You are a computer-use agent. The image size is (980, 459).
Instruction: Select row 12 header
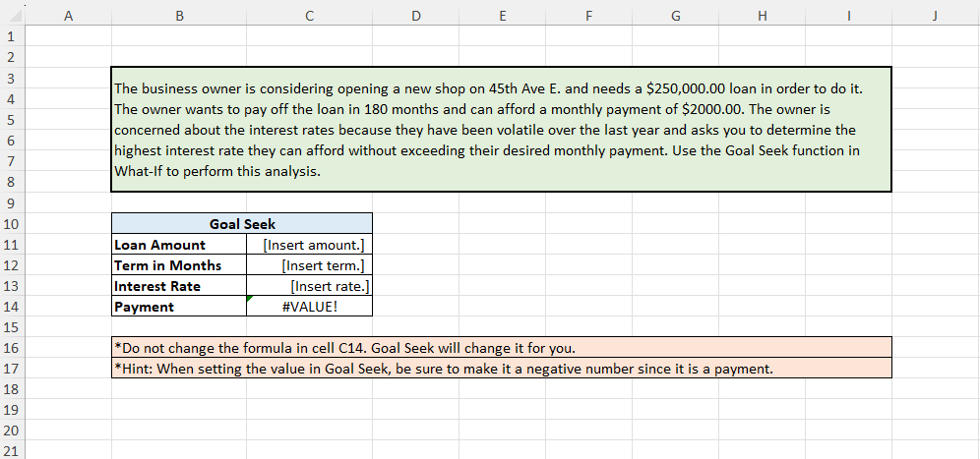point(13,264)
